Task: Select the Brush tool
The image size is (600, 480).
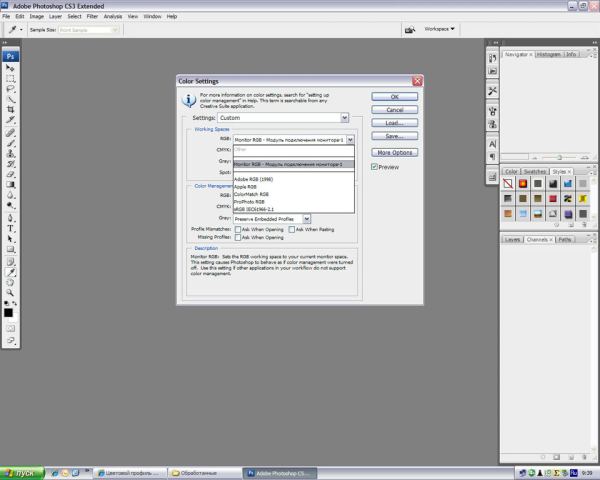Action: (10, 143)
